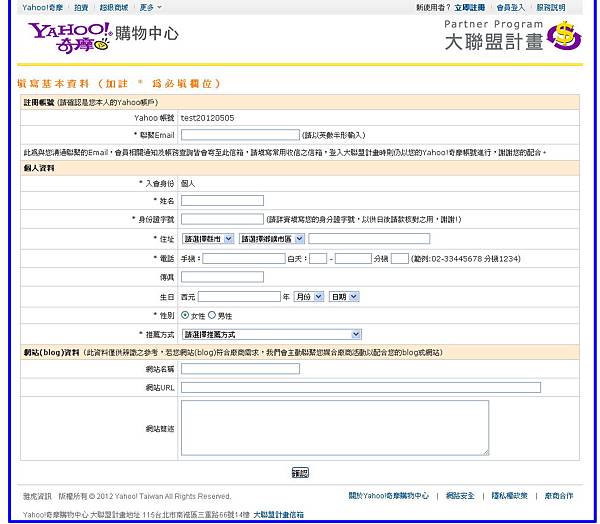Image resolution: width=600 pixels, height=524 pixels.
Task: Focus the 網站簡述 textarea
Action: tap(335, 428)
